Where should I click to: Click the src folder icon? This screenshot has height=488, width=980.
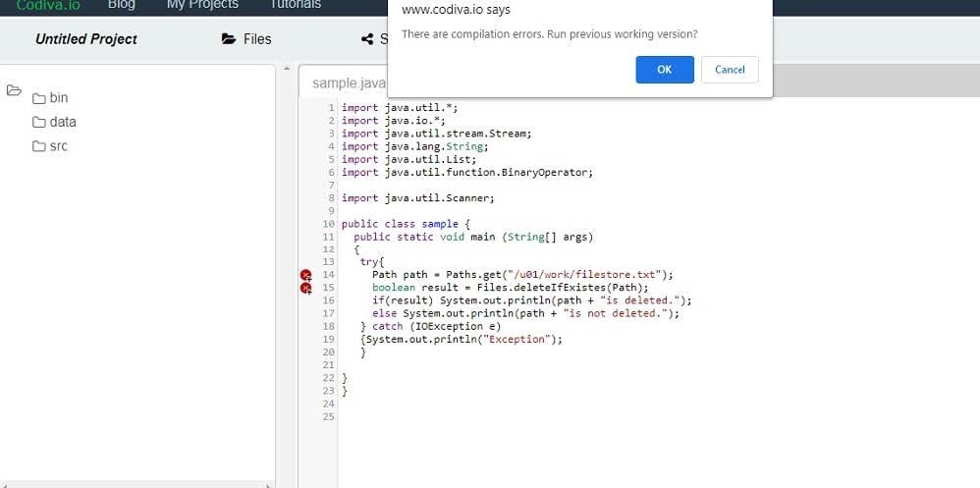click(x=39, y=146)
